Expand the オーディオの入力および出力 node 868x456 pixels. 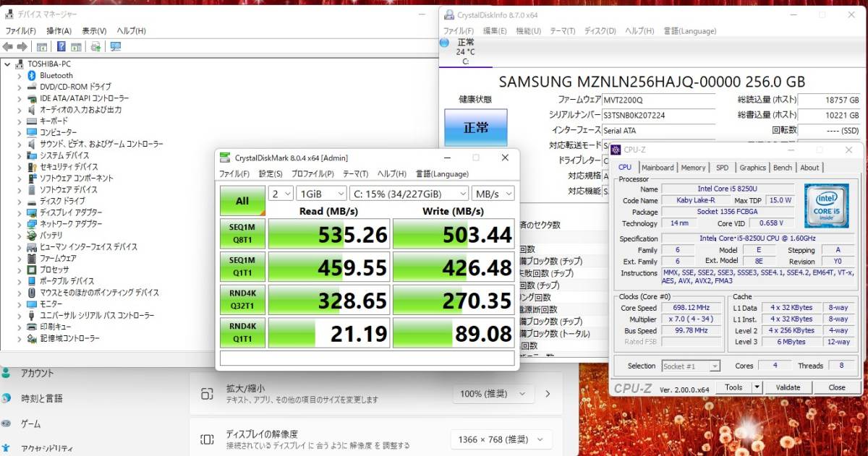click(x=19, y=110)
